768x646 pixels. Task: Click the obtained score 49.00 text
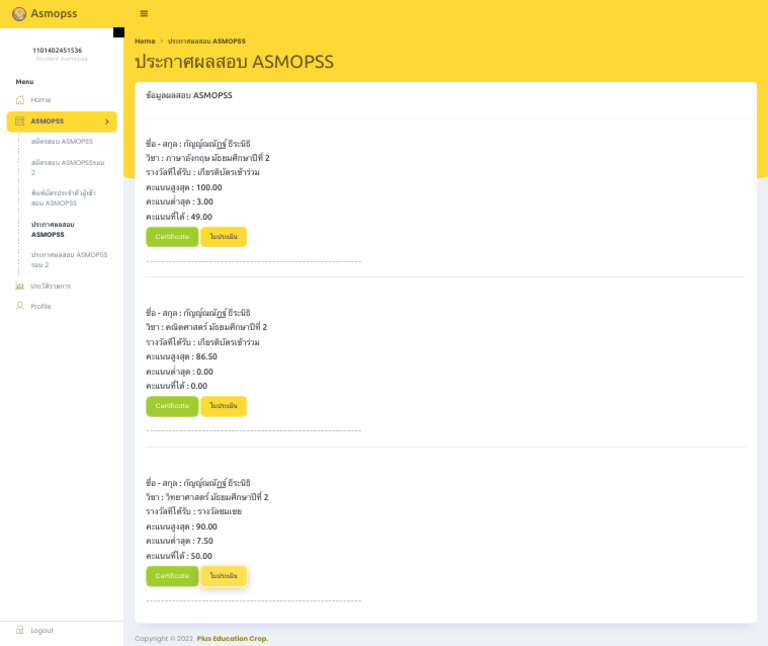point(201,217)
